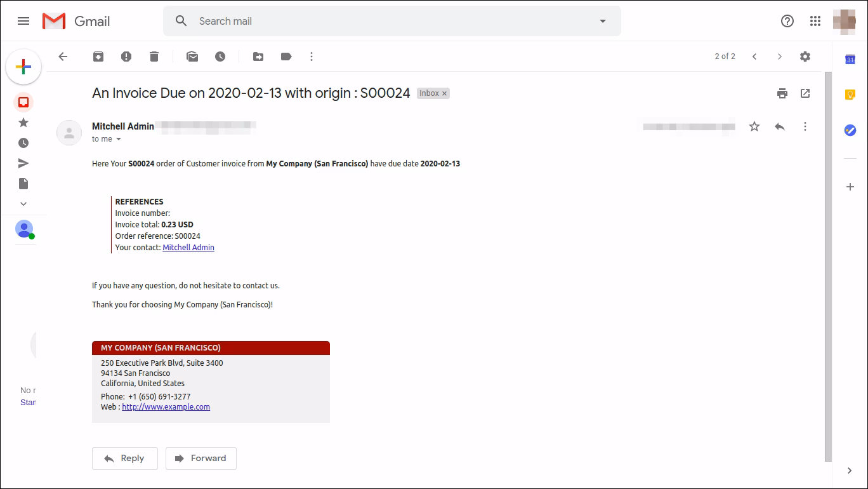Click the Reply button below the message

pyautogui.click(x=125, y=459)
